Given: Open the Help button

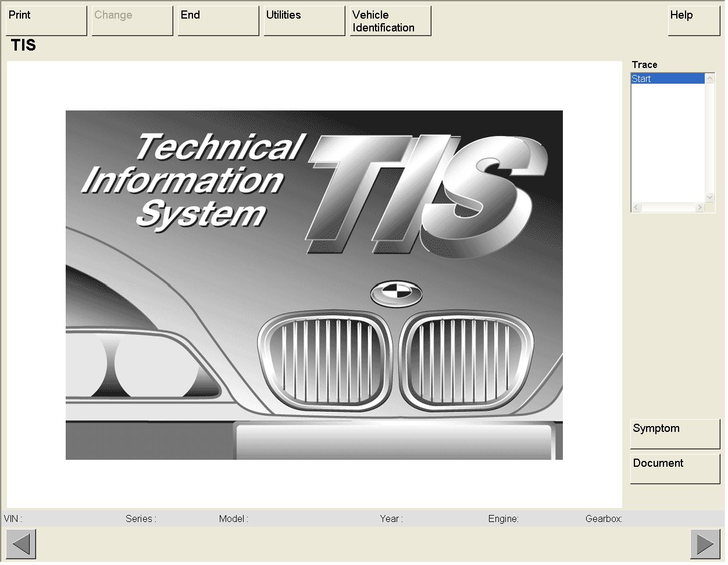Looking at the screenshot, I should point(694,21).
